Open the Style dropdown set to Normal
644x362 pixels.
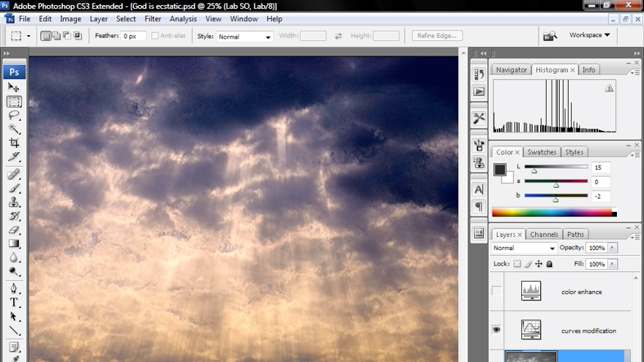click(244, 37)
